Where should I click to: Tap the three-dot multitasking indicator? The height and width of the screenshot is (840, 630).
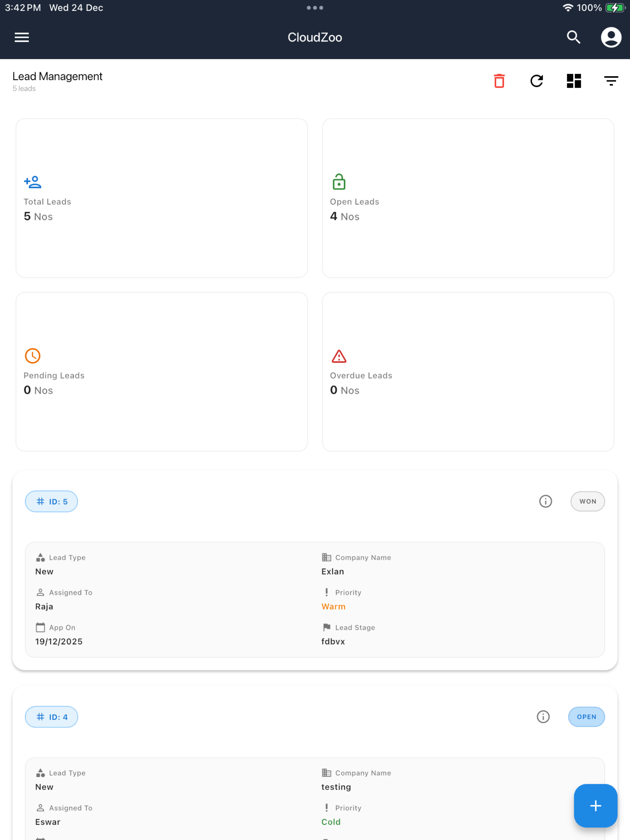pos(315,8)
